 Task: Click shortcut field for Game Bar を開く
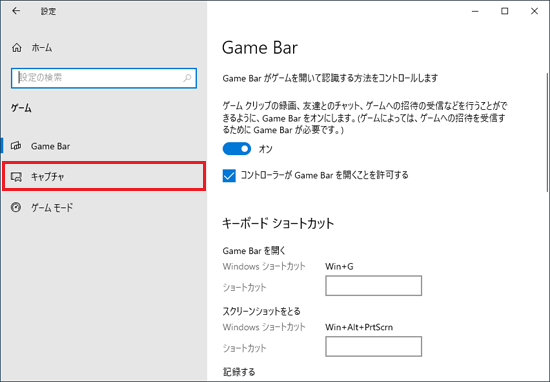pyautogui.click(x=373, y=286)
